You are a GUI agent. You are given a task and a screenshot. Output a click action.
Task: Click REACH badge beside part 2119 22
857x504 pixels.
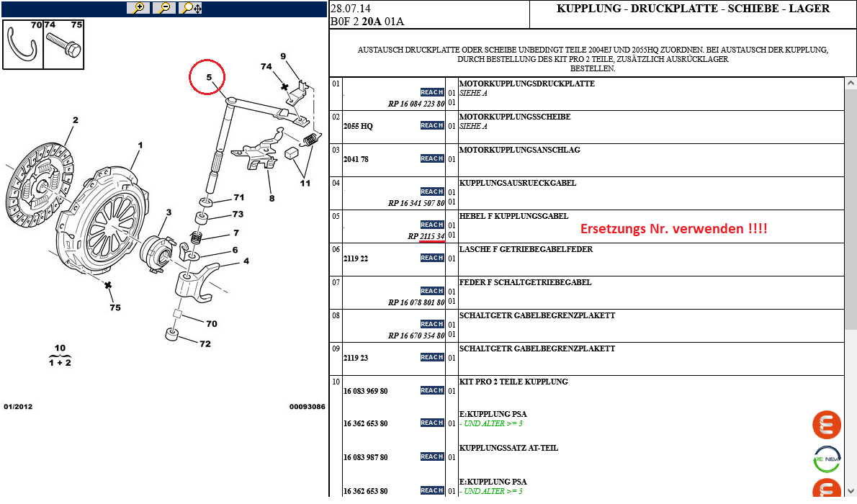point(432,258)
